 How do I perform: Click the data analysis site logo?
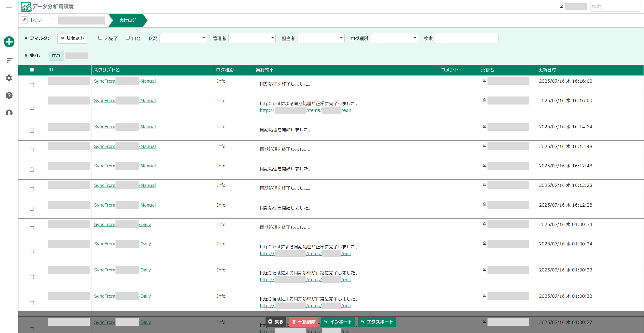[47, 7]
